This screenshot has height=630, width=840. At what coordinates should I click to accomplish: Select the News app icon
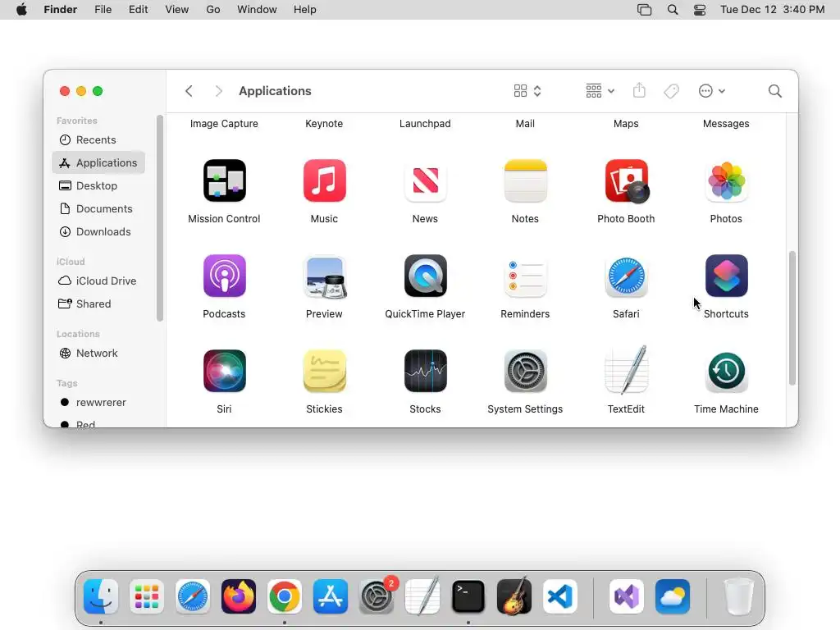(x=426, y=180)
